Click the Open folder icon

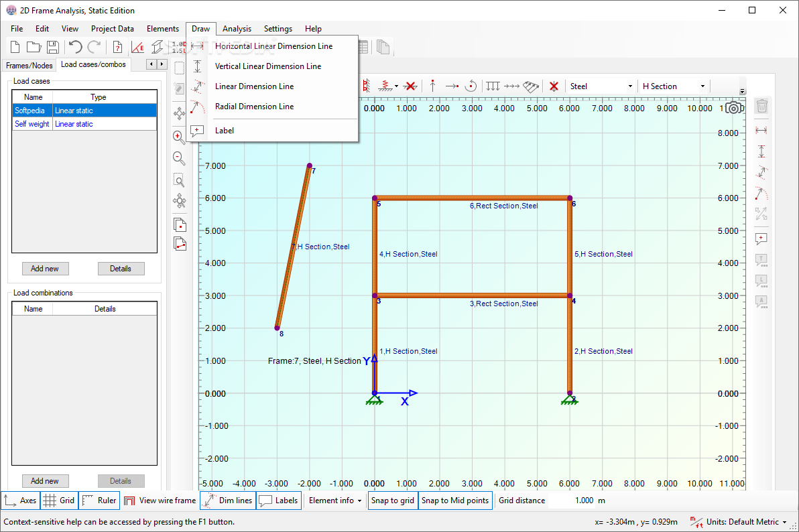[34, 48]
